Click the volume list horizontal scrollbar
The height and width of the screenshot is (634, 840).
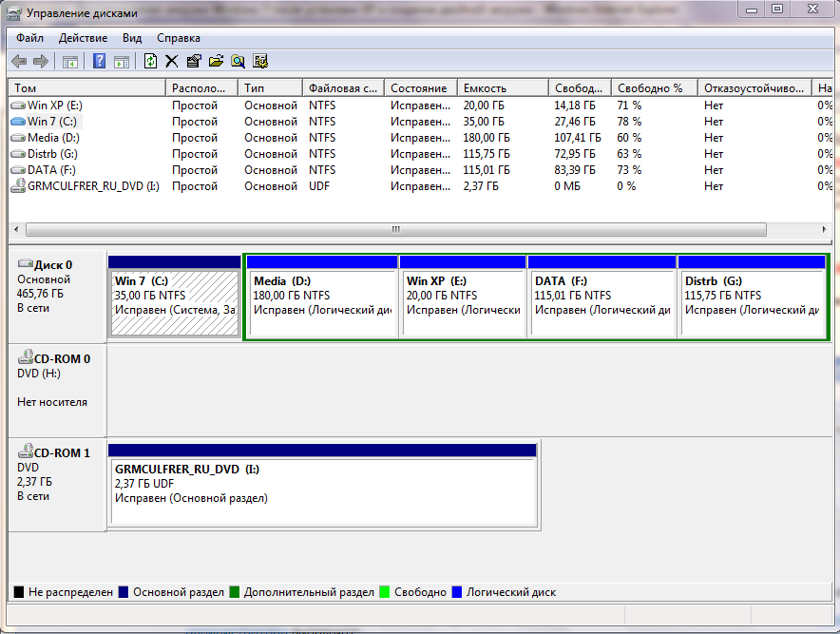395,230
